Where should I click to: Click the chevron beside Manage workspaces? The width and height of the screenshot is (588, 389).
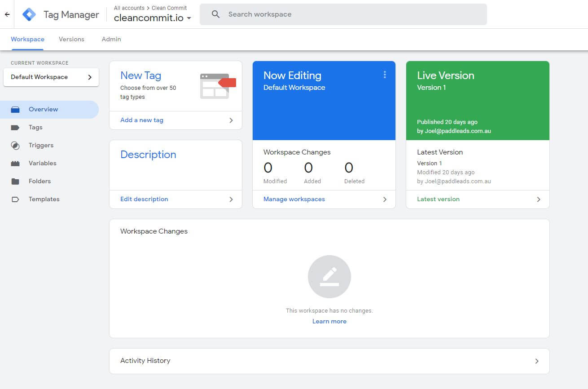click(385, 199)
